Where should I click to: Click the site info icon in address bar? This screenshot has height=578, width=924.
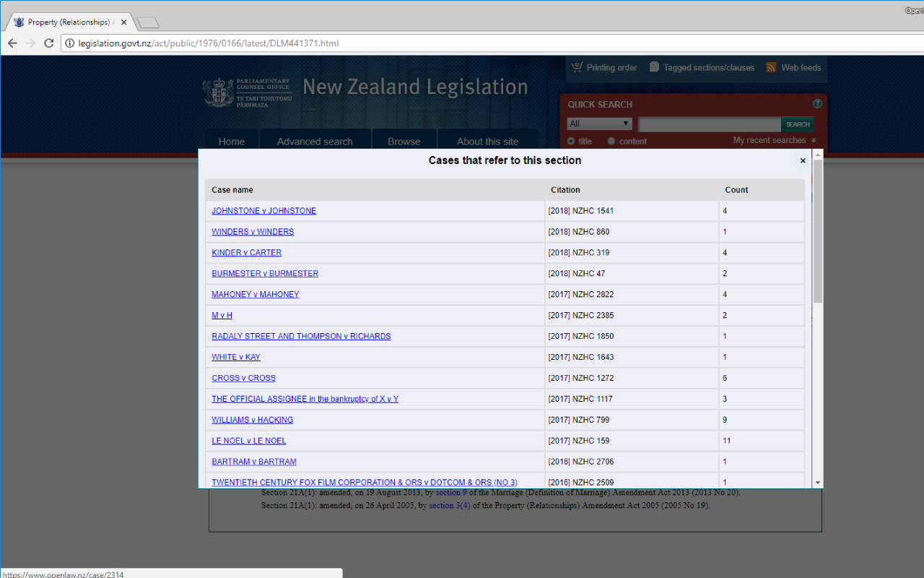pyautogui.click(x=70, y=43)
